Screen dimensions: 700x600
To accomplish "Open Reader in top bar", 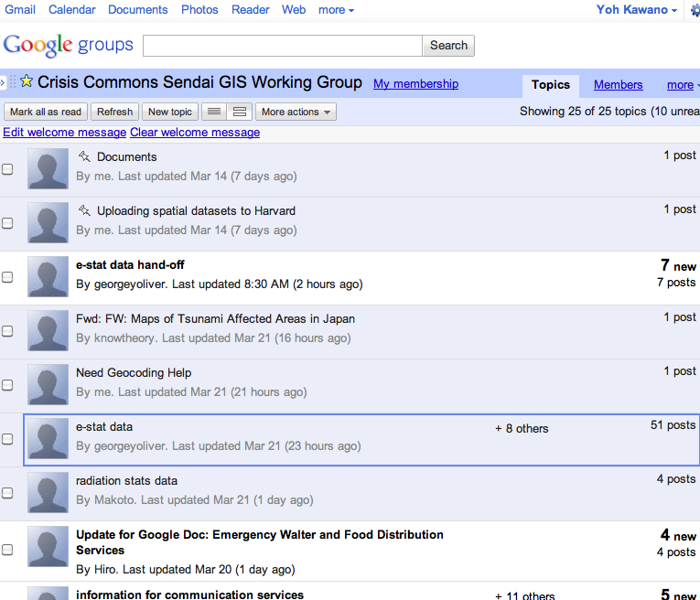I will pyautogui.click(x=250, y=10).
